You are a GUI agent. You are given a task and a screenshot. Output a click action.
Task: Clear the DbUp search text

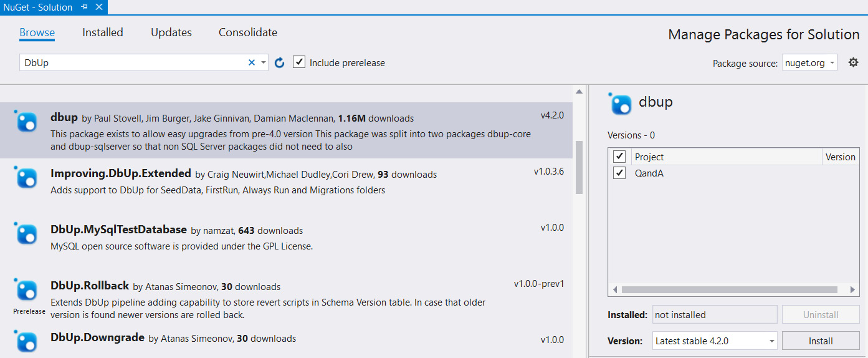point(252,62)
